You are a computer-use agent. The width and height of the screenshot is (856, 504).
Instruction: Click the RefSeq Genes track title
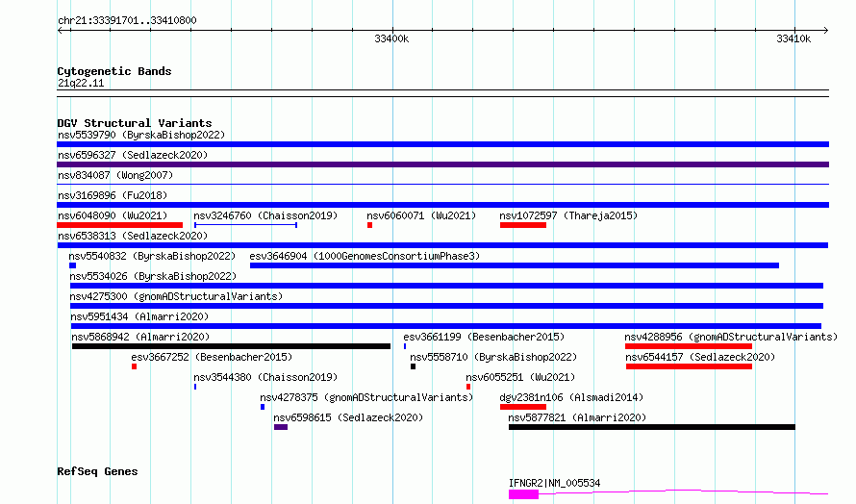[97, 472]
